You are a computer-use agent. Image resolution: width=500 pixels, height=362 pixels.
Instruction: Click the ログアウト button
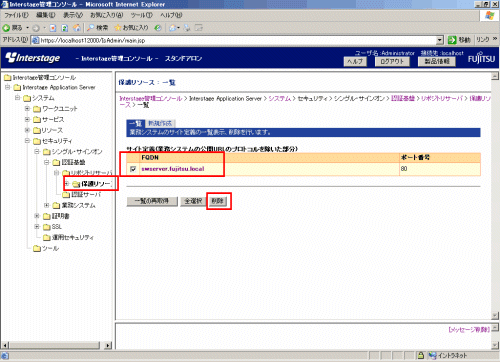(392, 62)
